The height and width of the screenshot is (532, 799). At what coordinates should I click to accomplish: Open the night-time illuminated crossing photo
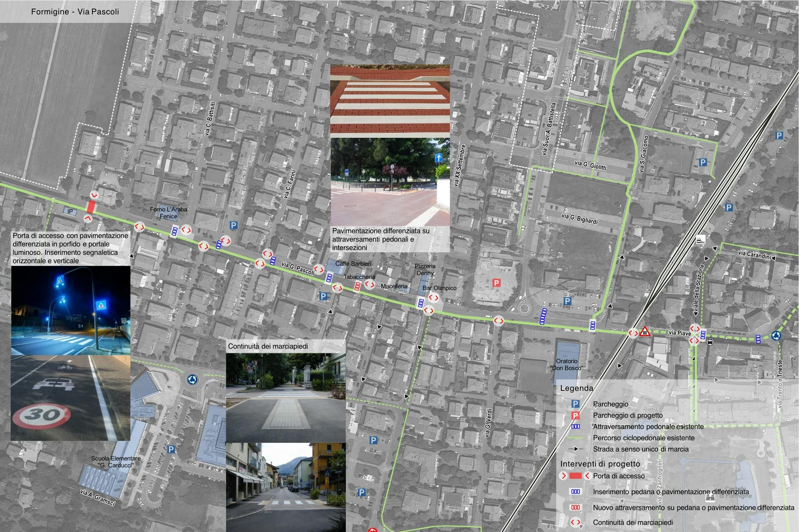click(x=71, y=311)
